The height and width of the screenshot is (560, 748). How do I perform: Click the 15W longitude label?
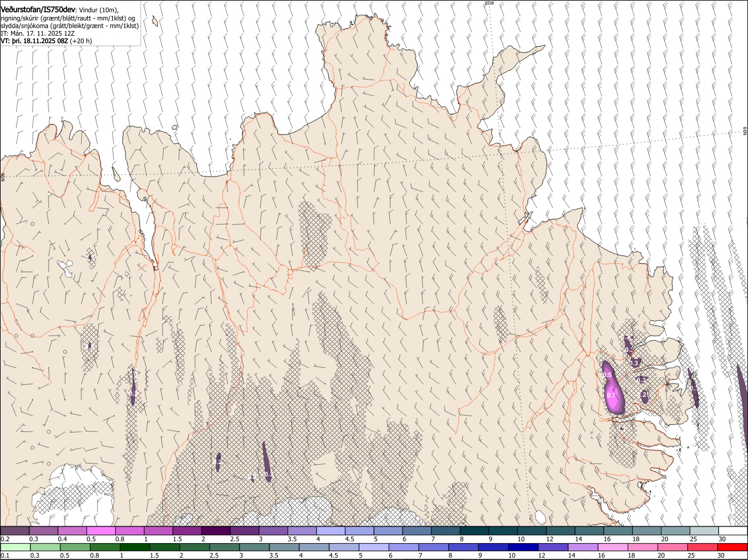489,4
